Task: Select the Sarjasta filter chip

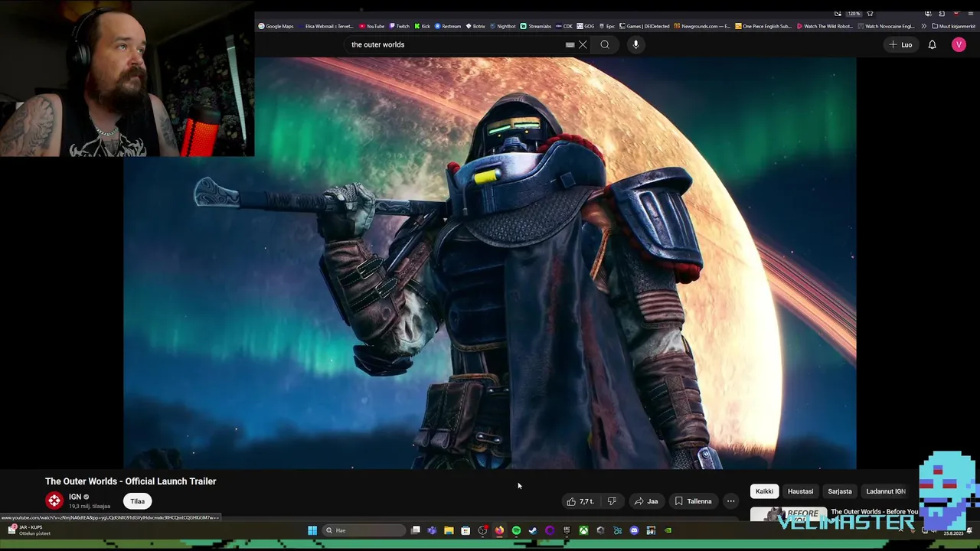Action: tap(839, 491)
